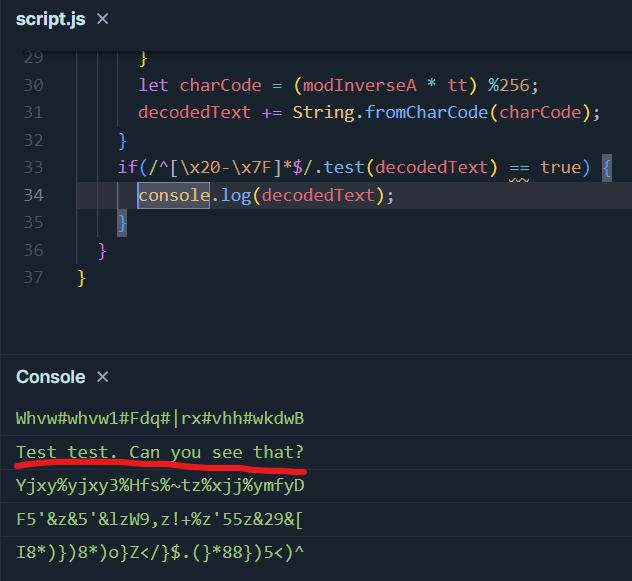Screen dimensions: 632x581
Task: Click line number 31 in gutter
Action: (33, 112)
